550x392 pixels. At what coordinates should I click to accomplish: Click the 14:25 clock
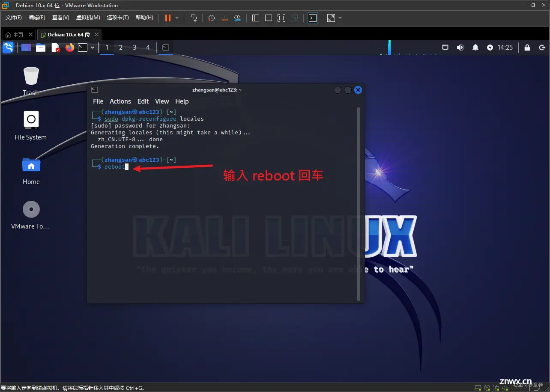click(505, 48)
